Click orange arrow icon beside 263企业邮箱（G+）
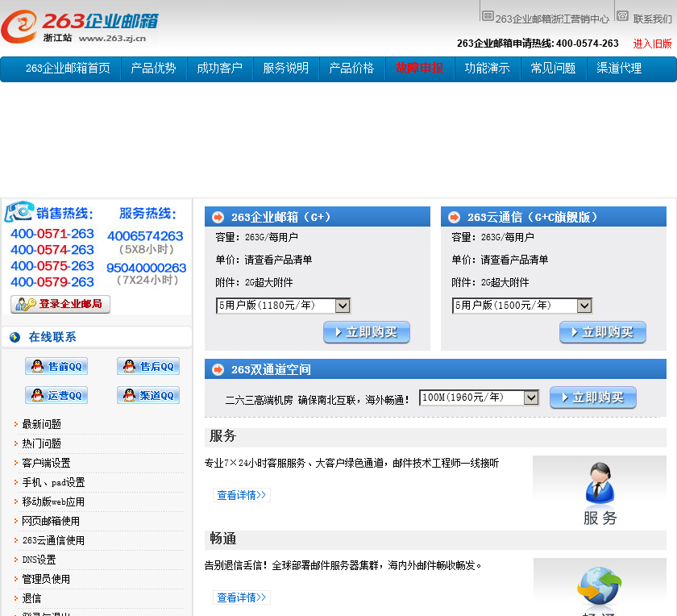This screenshot has width=677, height=616. [218, 217]
